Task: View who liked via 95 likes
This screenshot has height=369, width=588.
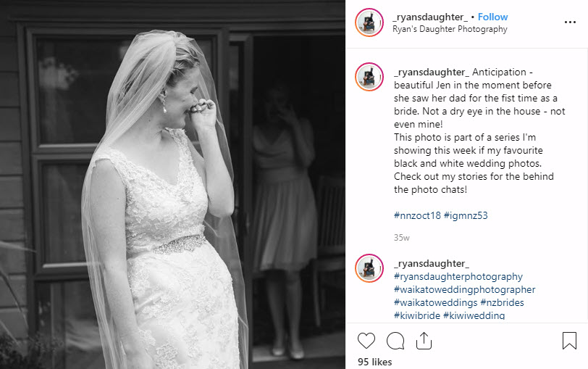Action: point(374,362)
